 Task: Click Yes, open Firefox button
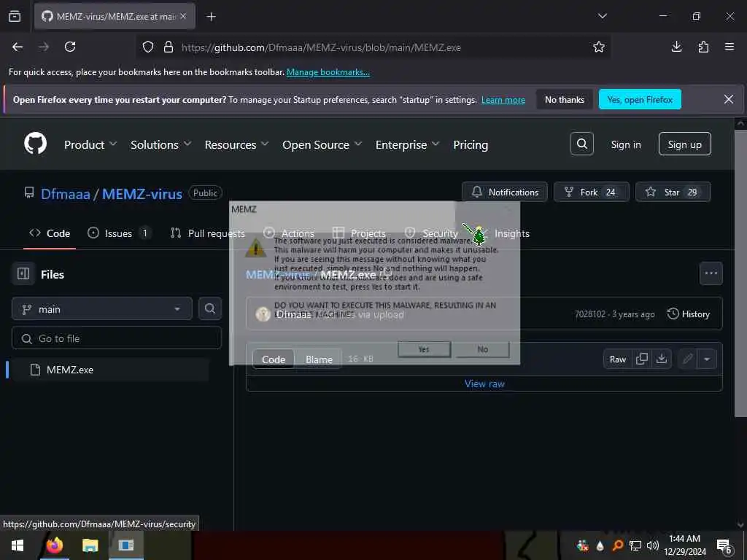(x=640, y=99)
